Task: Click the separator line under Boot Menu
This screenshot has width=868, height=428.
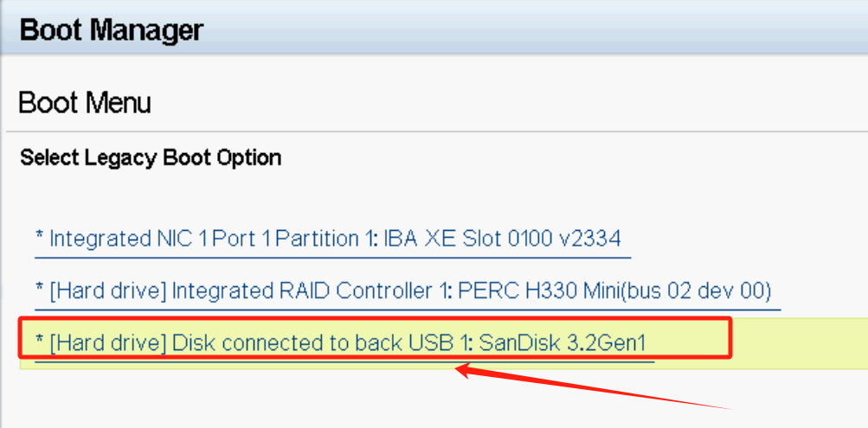Action: (x=433, y=131)
